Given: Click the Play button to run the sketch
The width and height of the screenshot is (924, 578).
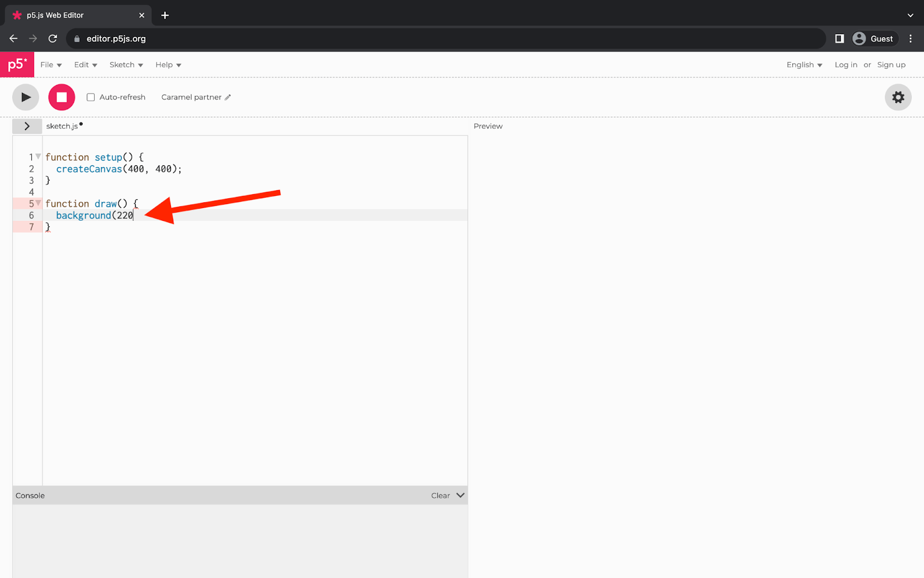Looking at the screenshot, I should (25, 97).
